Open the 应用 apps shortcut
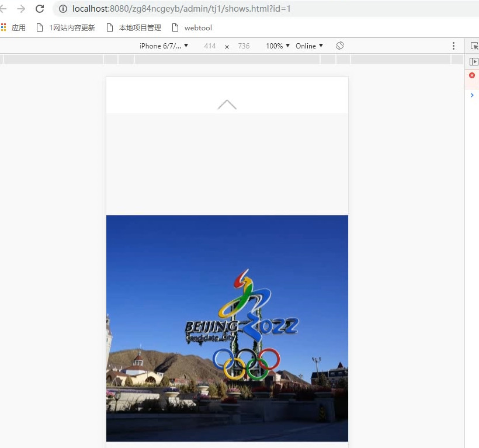The width and height of the screenshot is (479, 448). [x=13, y=28]
